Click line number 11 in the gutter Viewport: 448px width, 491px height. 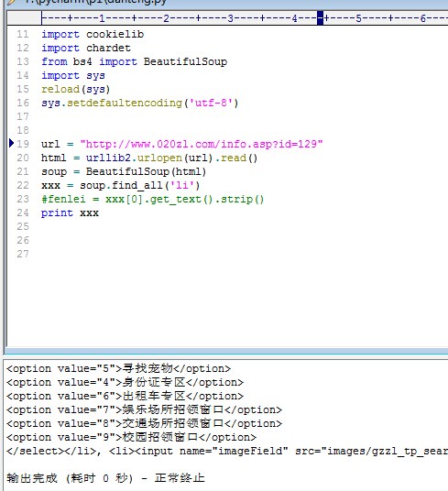[x=23, y=34]
